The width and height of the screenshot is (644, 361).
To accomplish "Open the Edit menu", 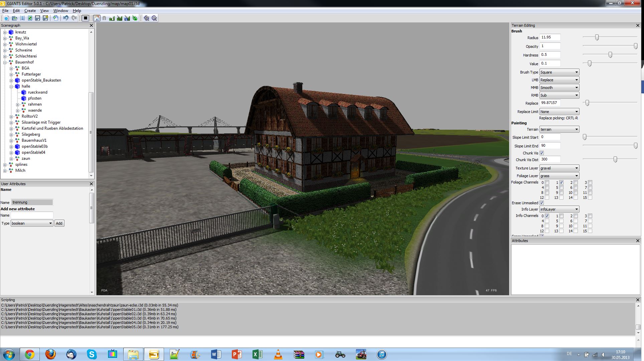I will [x=16, y=11].
